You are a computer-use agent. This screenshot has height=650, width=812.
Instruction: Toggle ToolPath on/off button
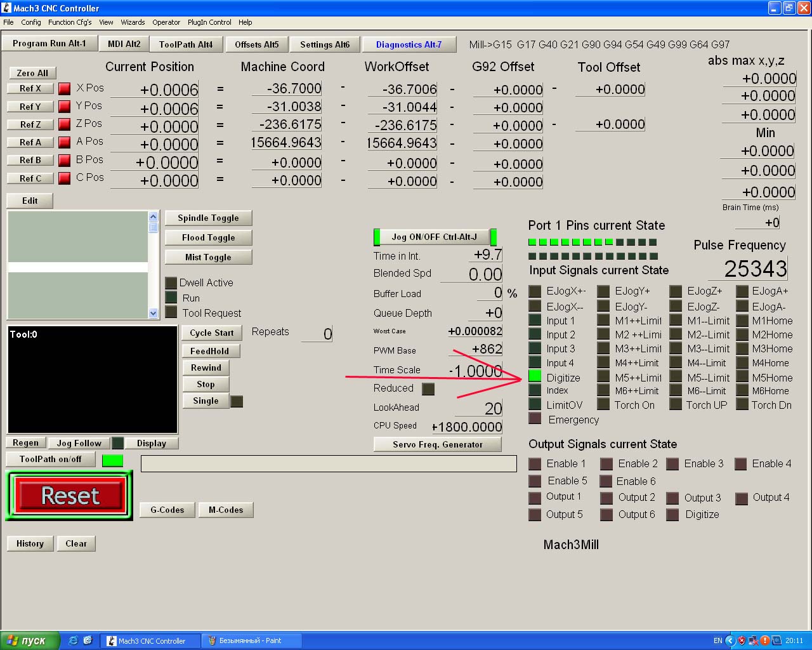[x=51, y=459]
